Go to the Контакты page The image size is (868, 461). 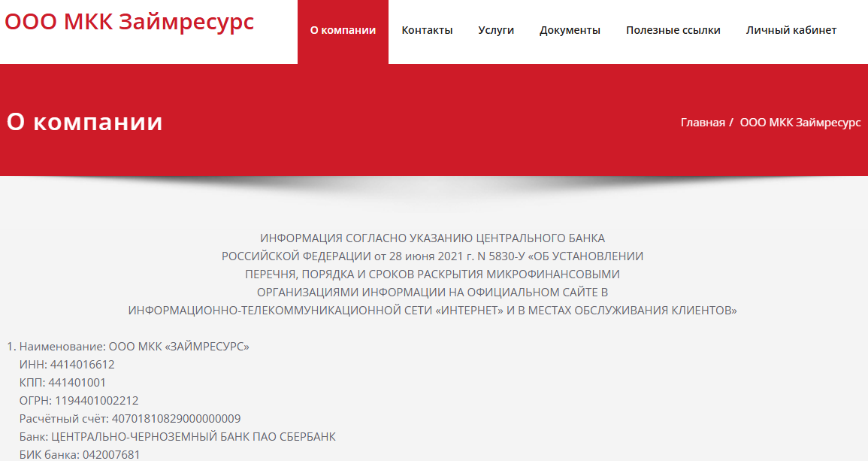(x=427, y=30)
